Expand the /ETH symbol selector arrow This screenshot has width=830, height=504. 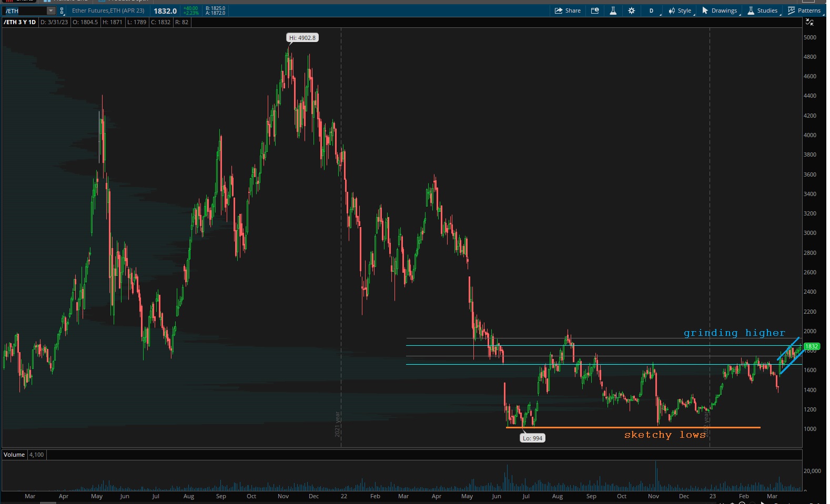(50, 11)
